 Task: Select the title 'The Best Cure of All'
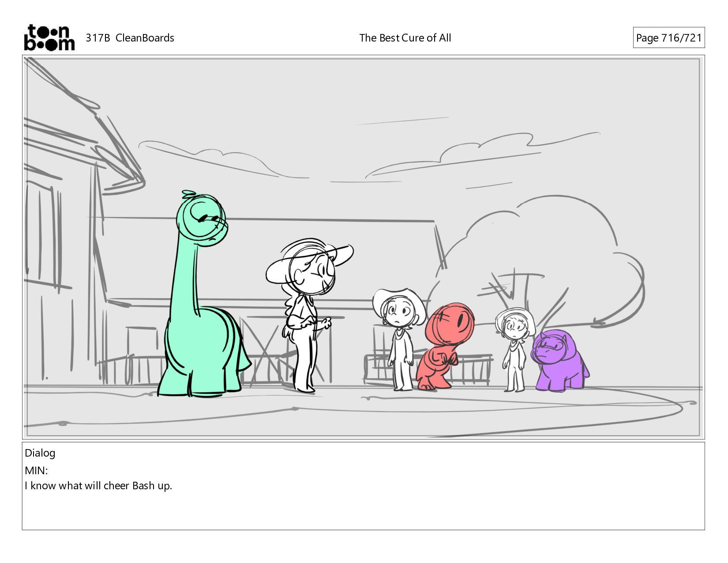(405, 38)
